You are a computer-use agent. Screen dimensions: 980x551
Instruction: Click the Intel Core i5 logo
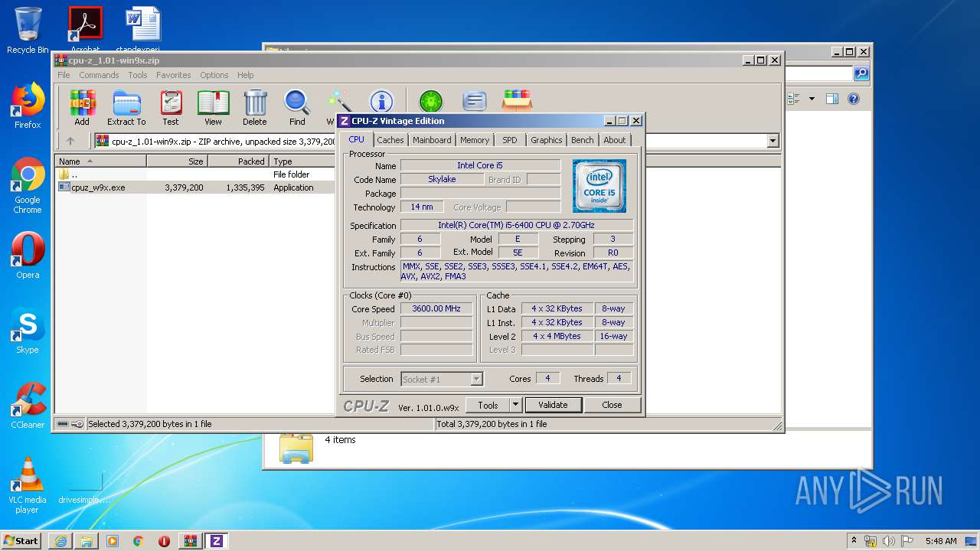click(599, 186)
